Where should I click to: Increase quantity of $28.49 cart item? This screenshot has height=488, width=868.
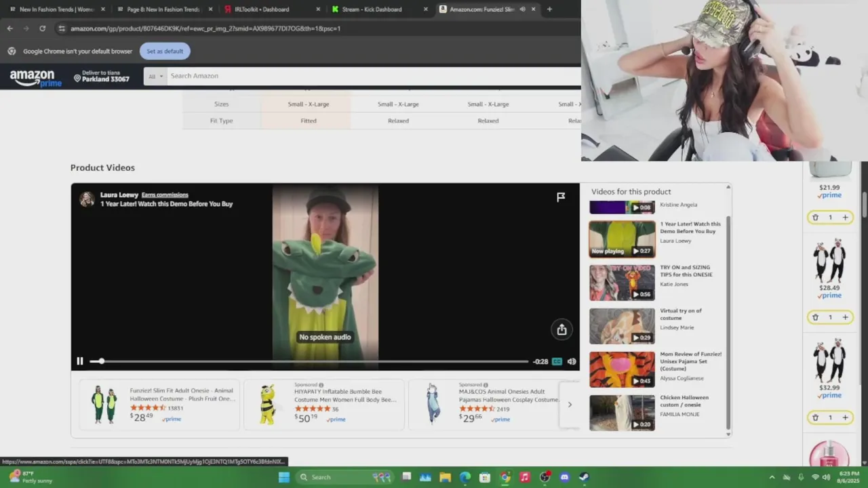(845, 317)
